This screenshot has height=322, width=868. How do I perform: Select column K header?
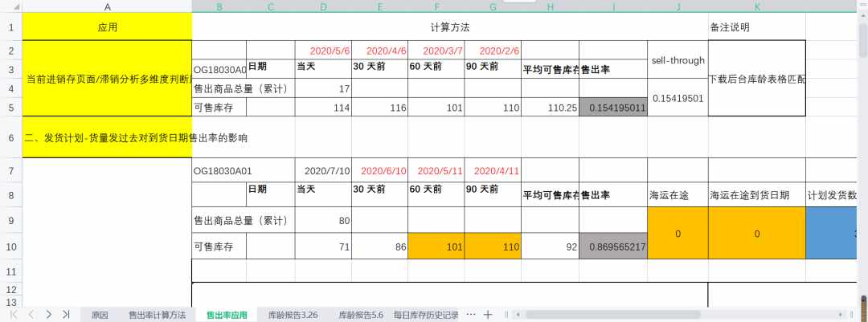757,6
